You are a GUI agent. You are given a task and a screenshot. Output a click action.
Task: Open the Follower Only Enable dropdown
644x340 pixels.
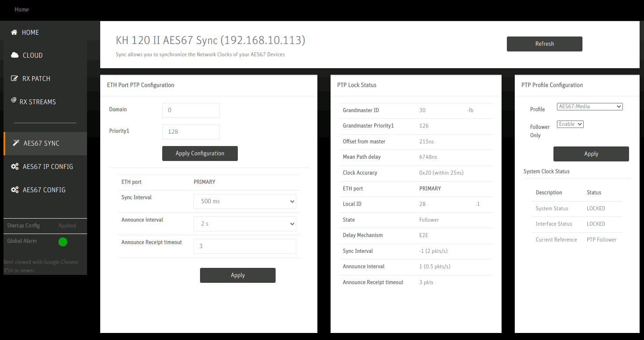pyautogui.click(x=570, y=124)
